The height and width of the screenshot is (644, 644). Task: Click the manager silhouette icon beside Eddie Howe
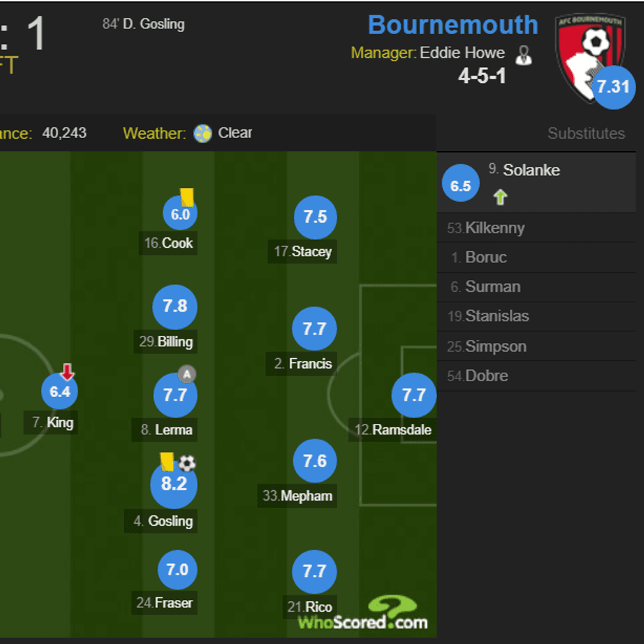[x=523, y=55]
